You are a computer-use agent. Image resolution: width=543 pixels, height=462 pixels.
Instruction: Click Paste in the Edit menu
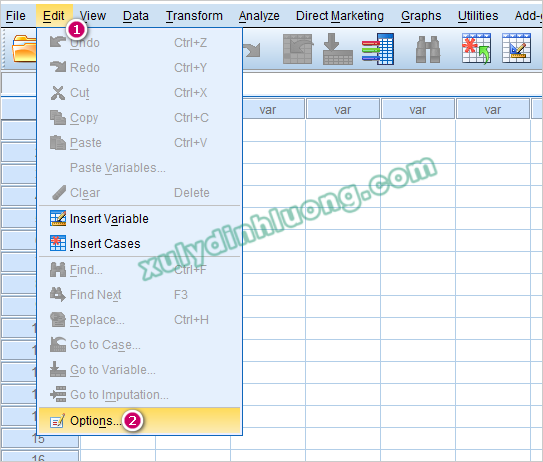coord(140,142)
